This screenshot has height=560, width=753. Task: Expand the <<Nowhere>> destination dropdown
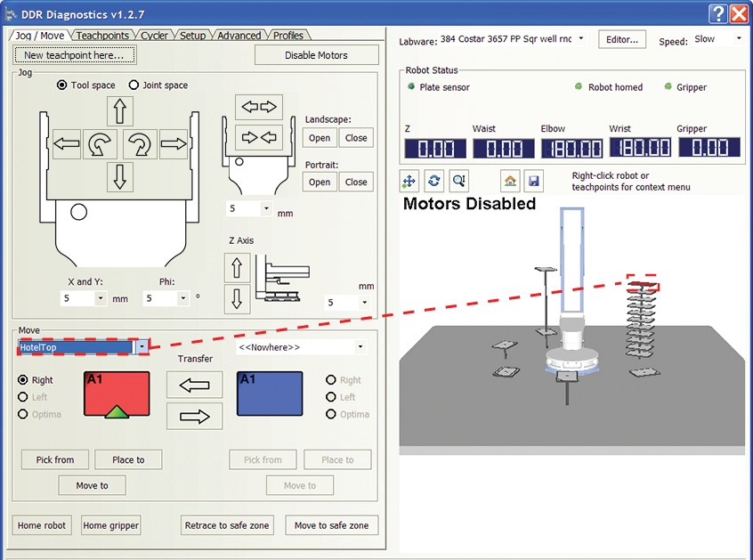(x=360, y=347)
